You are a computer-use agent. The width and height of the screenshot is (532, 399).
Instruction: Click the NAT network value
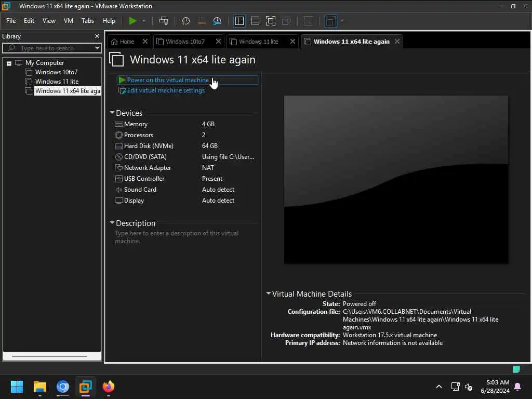(x=208, y=168)
